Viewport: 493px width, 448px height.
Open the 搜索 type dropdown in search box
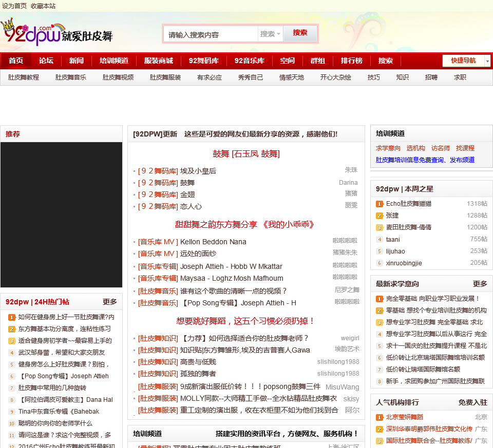coord(270,34)
